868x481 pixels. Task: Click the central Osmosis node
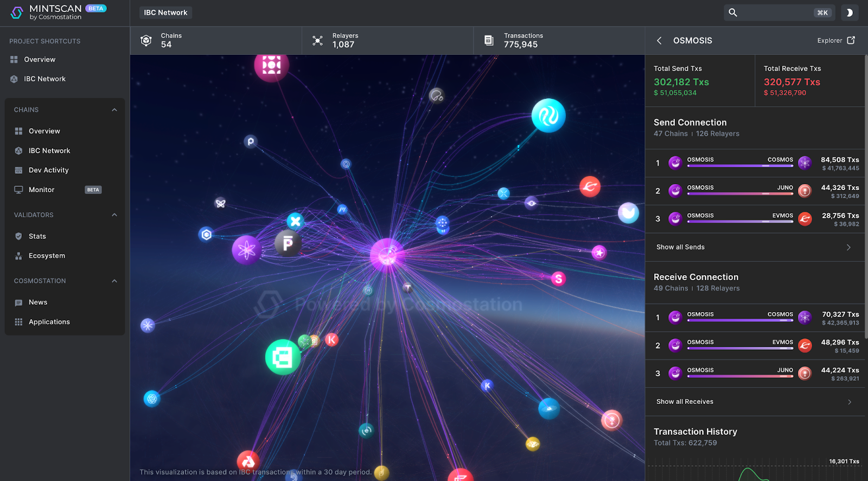387,255
